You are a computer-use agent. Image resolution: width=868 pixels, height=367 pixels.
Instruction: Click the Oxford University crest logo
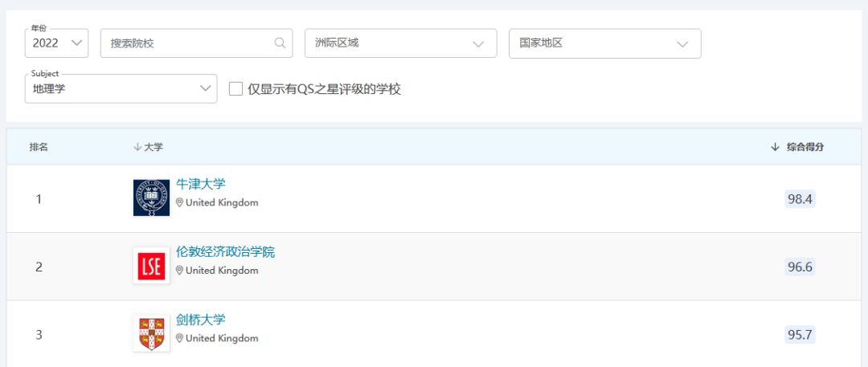click(x=152, y=198)
